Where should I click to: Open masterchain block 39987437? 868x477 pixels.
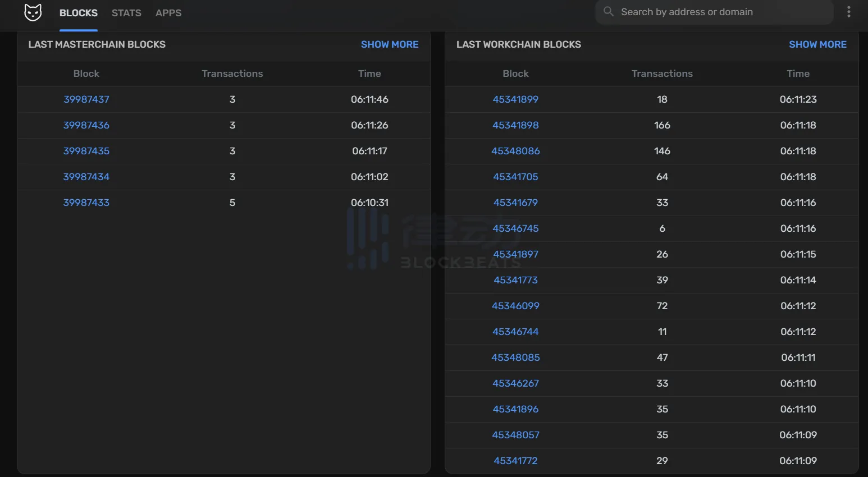(x=86, y=99)
